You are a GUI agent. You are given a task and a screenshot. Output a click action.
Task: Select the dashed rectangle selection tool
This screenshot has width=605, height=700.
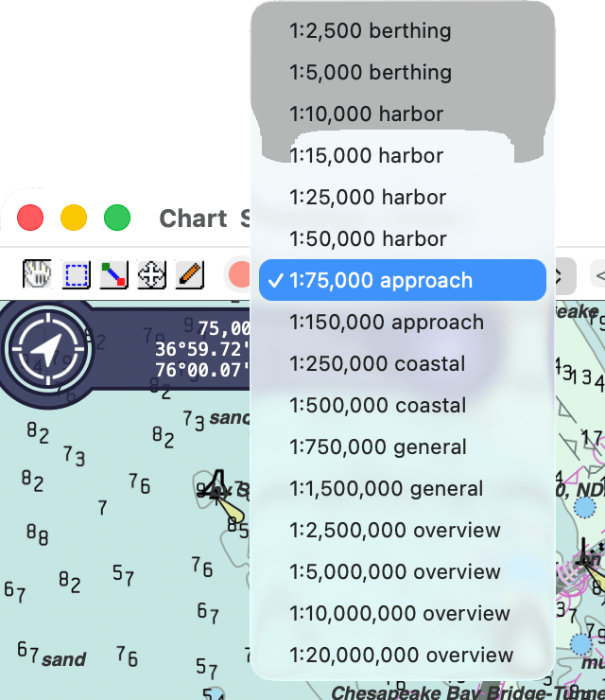[x=77, y=274]
